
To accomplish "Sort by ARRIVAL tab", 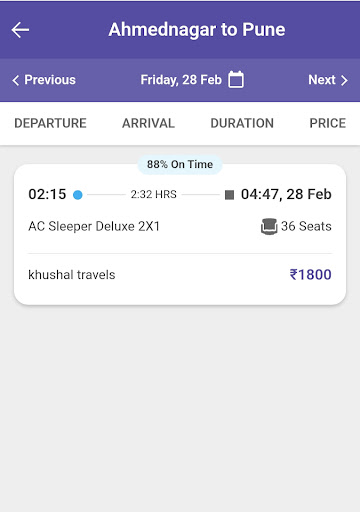I will click(x=148, y=123).
